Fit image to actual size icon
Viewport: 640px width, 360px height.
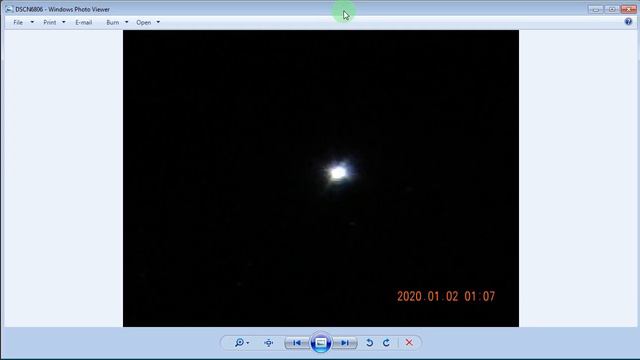(269, 343)
